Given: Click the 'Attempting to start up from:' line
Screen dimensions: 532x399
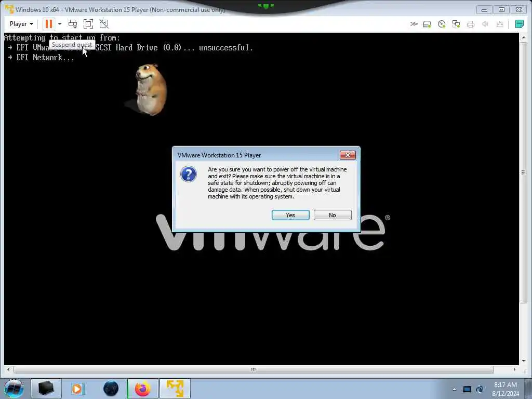Looking at the screenshot, I should coord(62,37).
